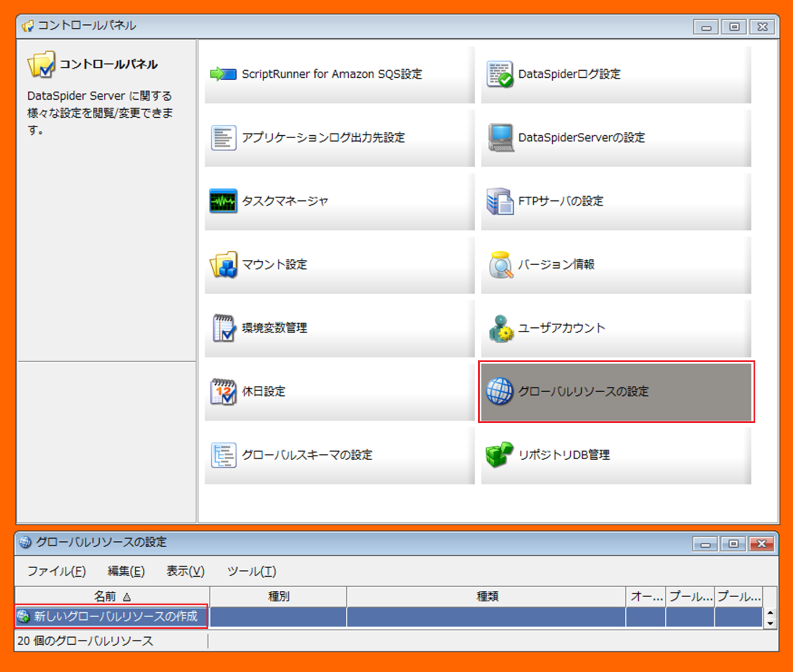Open バージョン情報 magnifier icon
This screenshot has width=793, height=672.
pyautogui.click(x=501, y=265)
